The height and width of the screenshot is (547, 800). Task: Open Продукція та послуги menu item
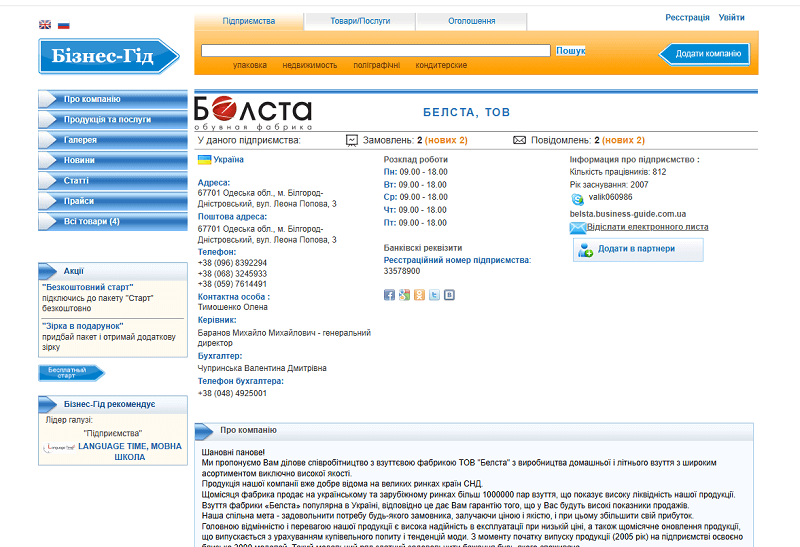coord(113,119)
